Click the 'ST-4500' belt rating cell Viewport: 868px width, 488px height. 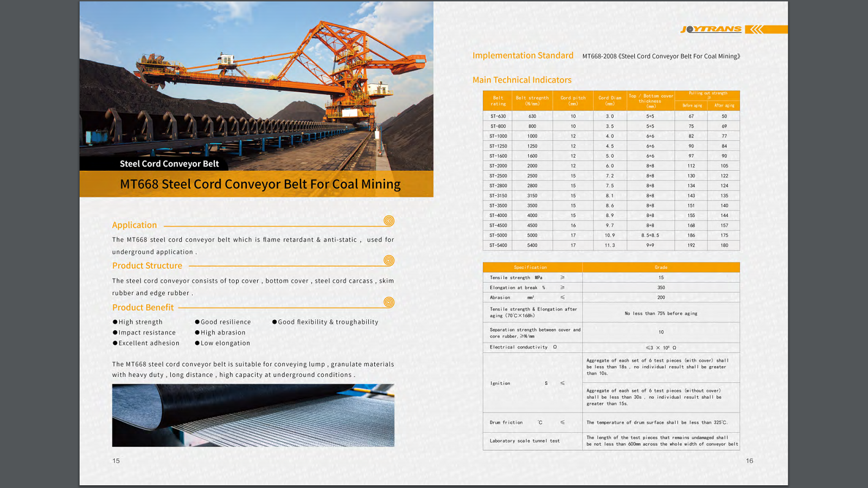[x=498, y=226]
